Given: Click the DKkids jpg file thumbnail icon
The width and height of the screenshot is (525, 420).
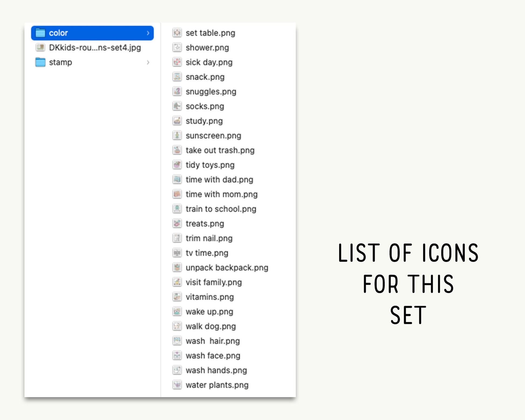Looking at the screenshot, I should pyautogui.click(x=40, y=47).
